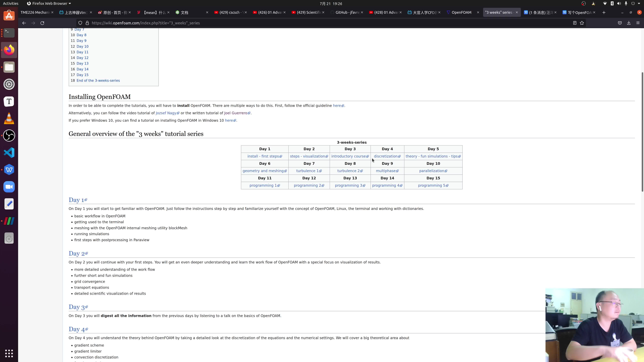Launch Ubuntu Software from the dock
Image resolution: width=644 pixels, height=362 pixels.
9,15
